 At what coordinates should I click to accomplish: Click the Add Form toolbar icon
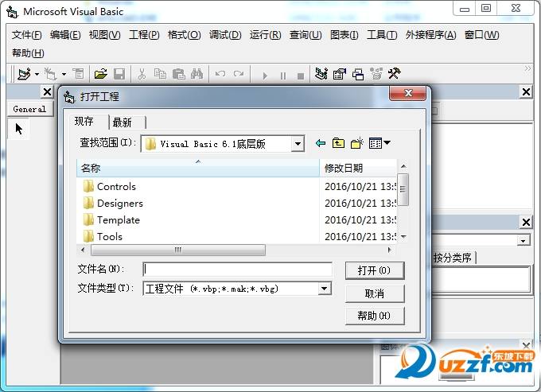(x=51, y=74)
